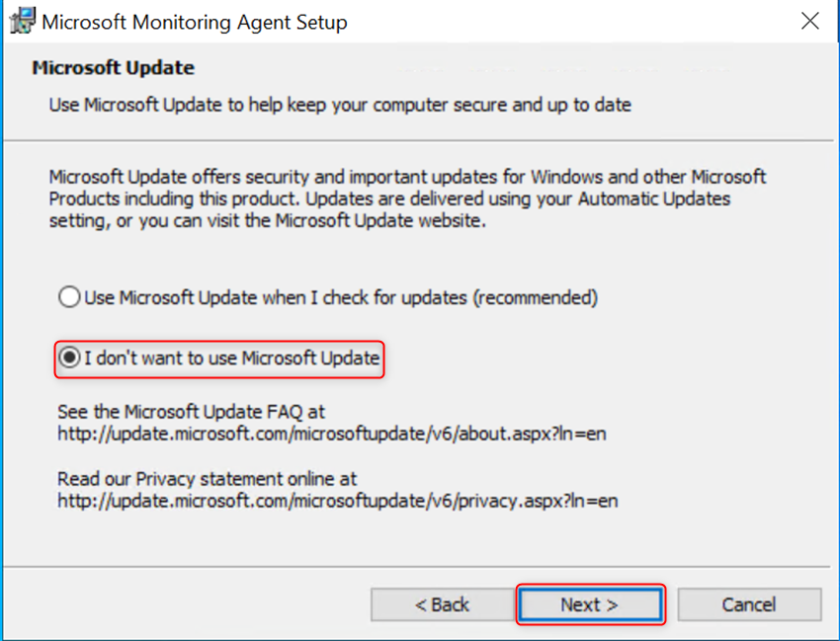Click Next to confirm update preference
This screenshot has height=641, width=840.
(590, 604)
